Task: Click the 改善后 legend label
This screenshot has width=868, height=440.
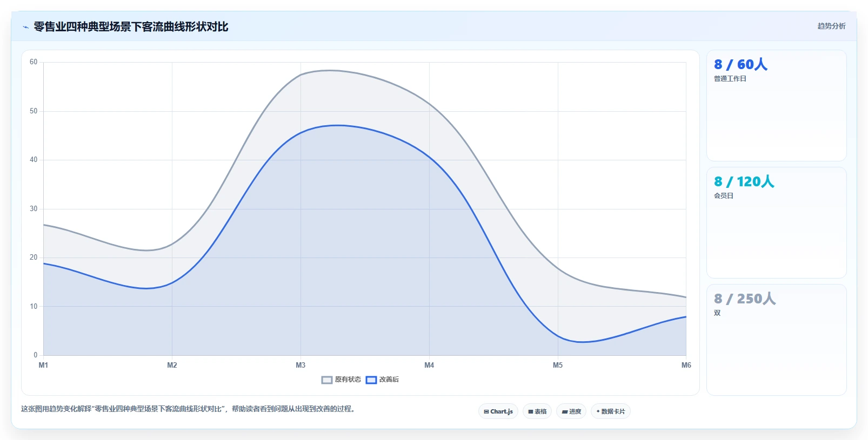Action: coord(389,380)
